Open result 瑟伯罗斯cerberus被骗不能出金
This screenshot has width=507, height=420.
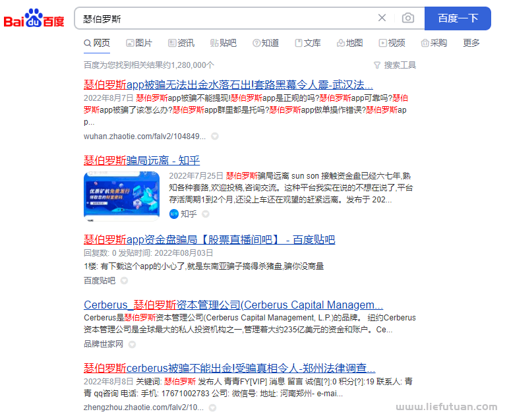tap(229, 369)
